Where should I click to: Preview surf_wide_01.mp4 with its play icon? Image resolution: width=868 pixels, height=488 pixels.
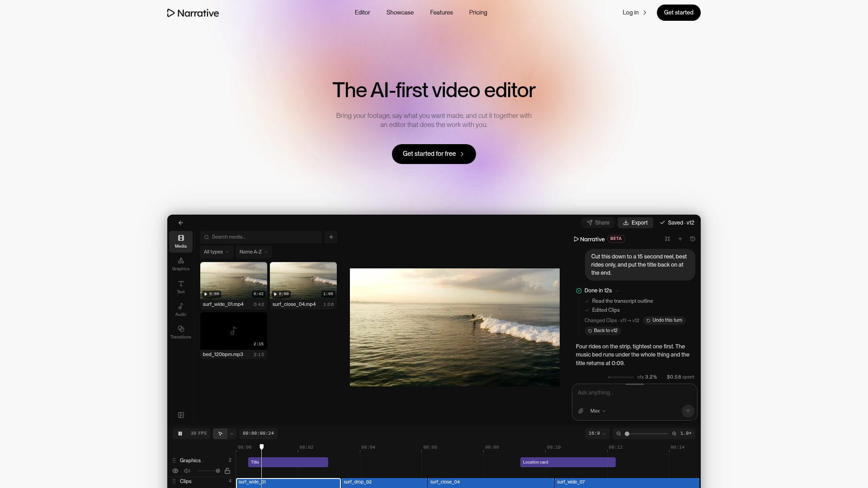click(206, 294)
